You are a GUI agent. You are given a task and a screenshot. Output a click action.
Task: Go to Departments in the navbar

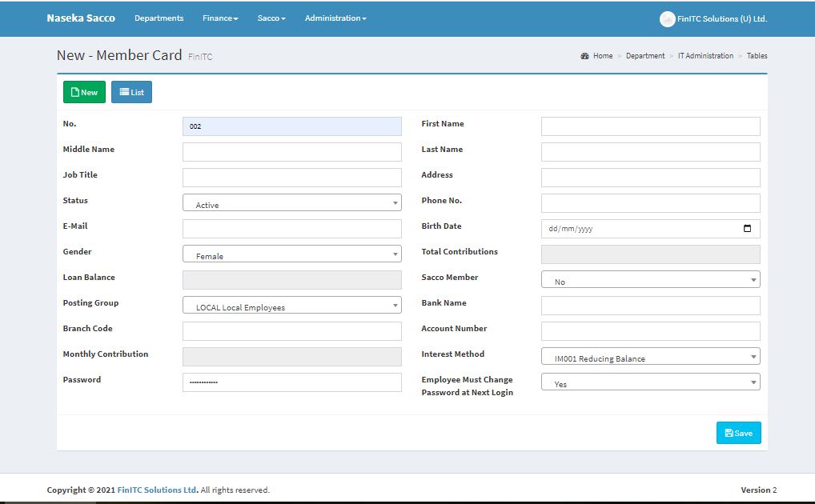(159, 18)
